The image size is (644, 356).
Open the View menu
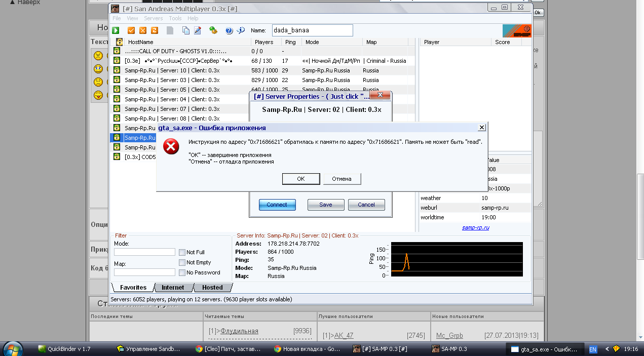(x=132, y=18)
